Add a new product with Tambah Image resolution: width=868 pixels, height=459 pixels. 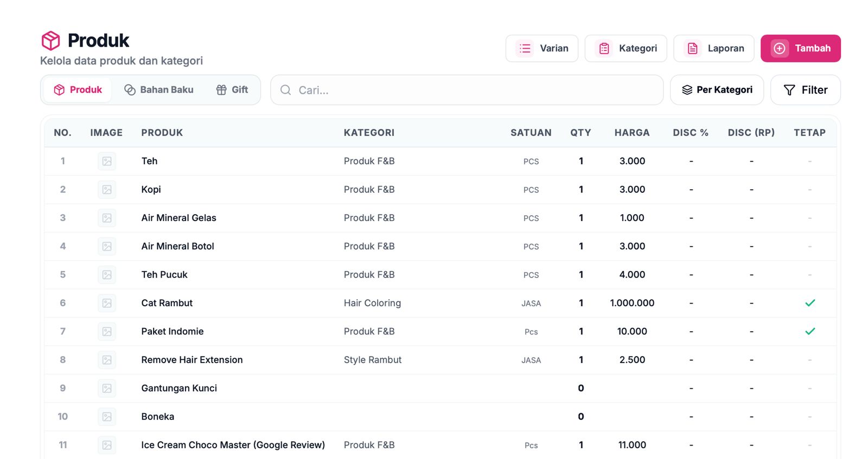[x=801, y=48]
